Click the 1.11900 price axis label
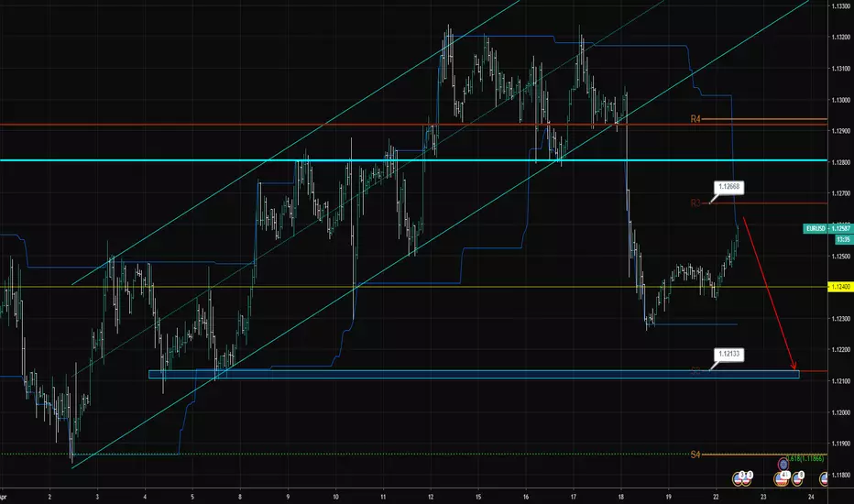The height and width of the screenshot is (504, 854). (x=841, y=444)
